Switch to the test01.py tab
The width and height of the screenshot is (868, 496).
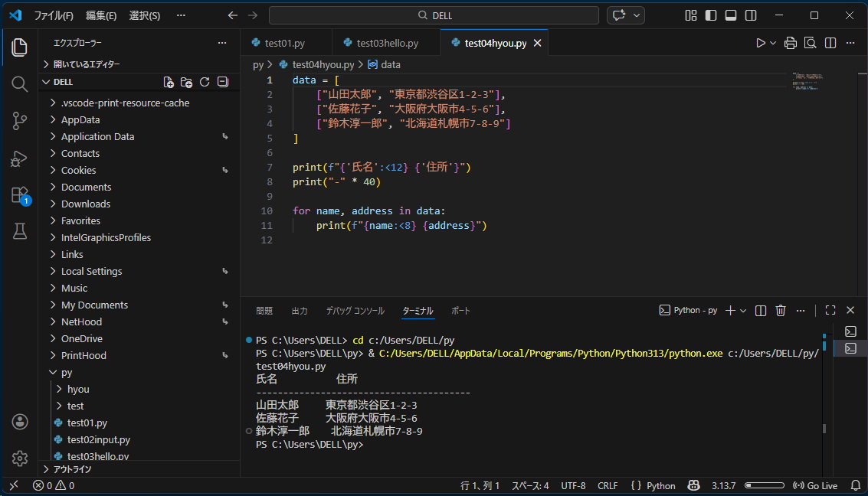click(285, 43)
